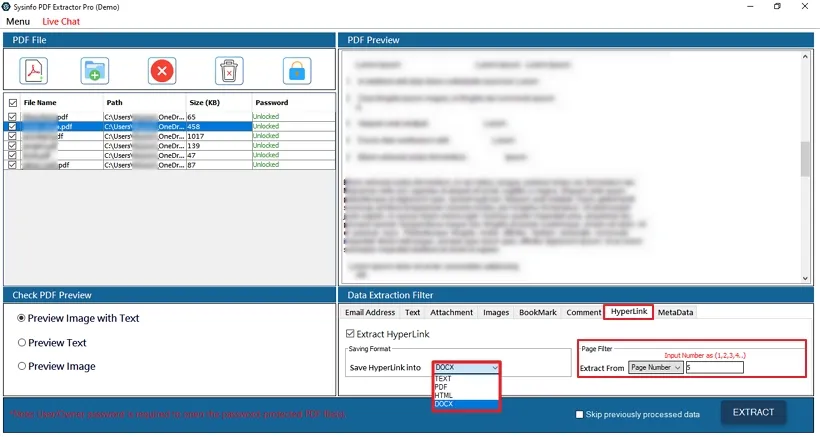Uncheck the checkbox for the 87 KB file
The image size is (820, 437).
tap(13, 165)
